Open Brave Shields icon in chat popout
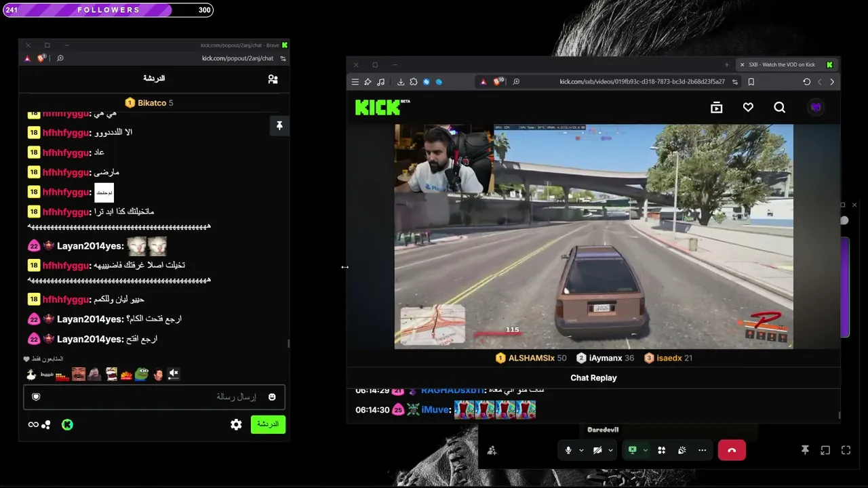The image size is (868, 488). pos(41,58)
